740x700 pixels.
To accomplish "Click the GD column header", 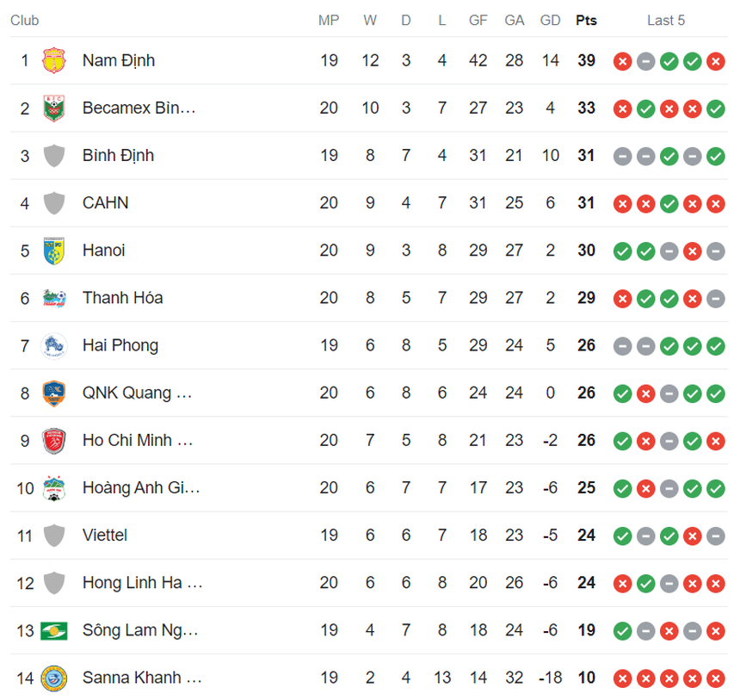I will coord(551,20).
